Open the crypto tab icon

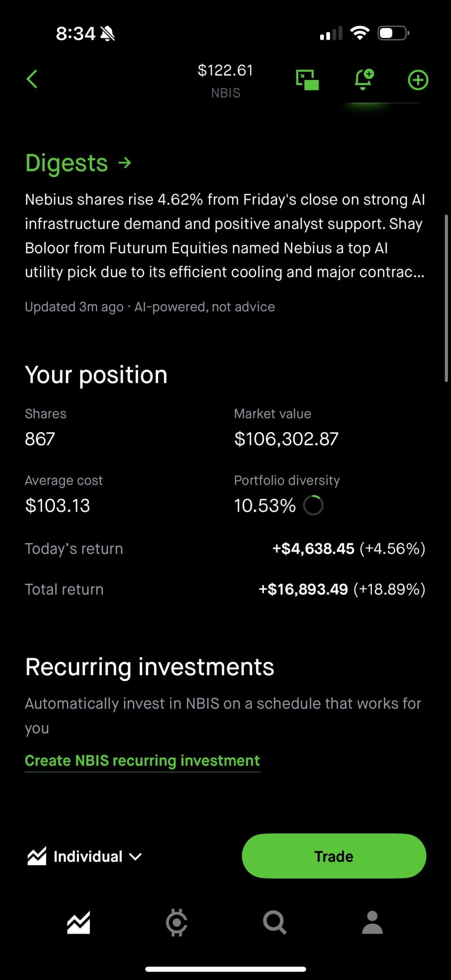[x=176, y=923]
